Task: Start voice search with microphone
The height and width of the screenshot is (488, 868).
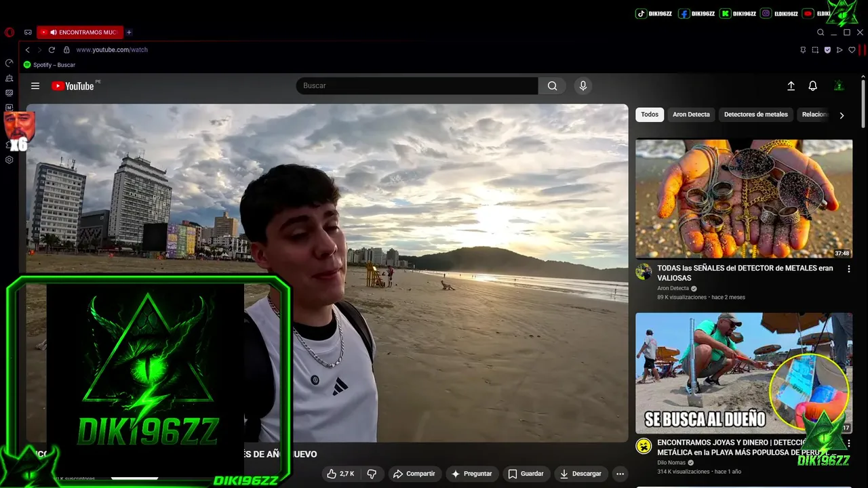Action: [583, 85]
